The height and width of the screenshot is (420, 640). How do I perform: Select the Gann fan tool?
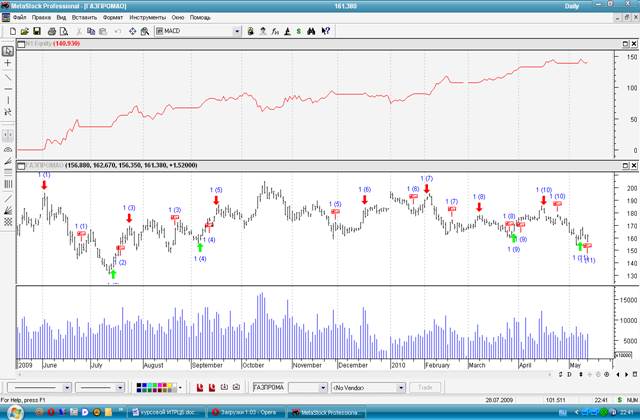pos(8,210)
